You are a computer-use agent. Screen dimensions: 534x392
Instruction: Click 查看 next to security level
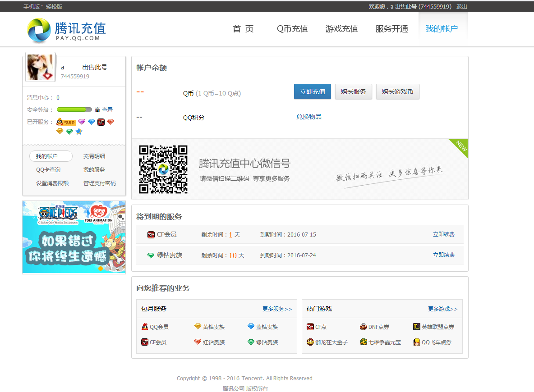coord(107,110)
